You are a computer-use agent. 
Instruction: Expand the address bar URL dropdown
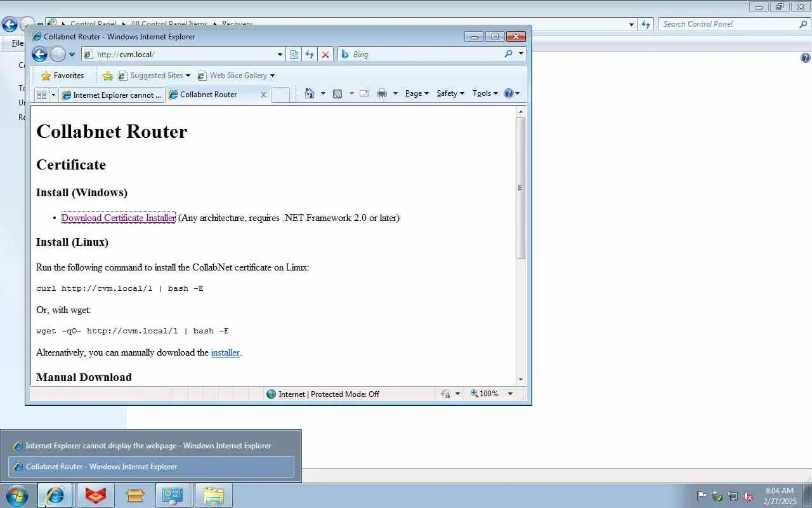point(280,55)
